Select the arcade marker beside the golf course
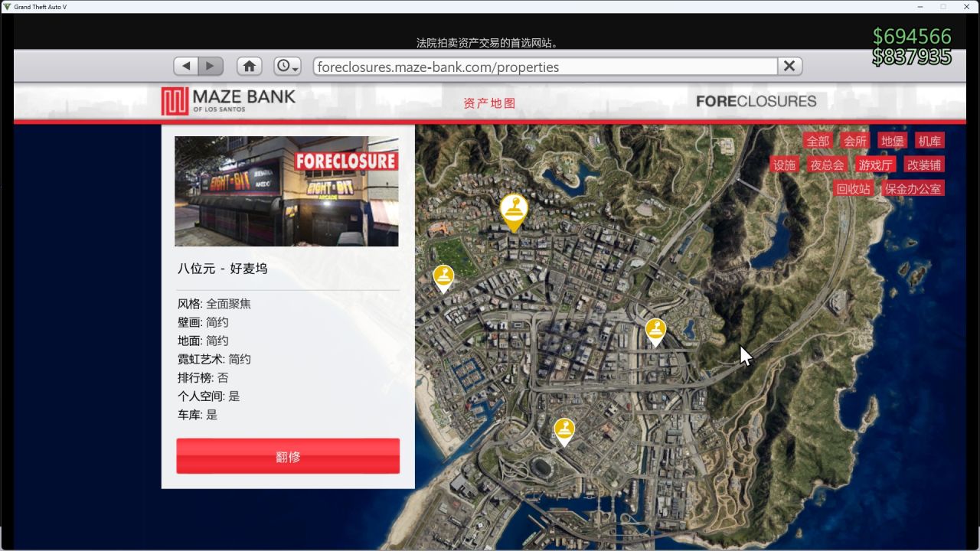This screenshot has height=551, width=980. [443, 279]
